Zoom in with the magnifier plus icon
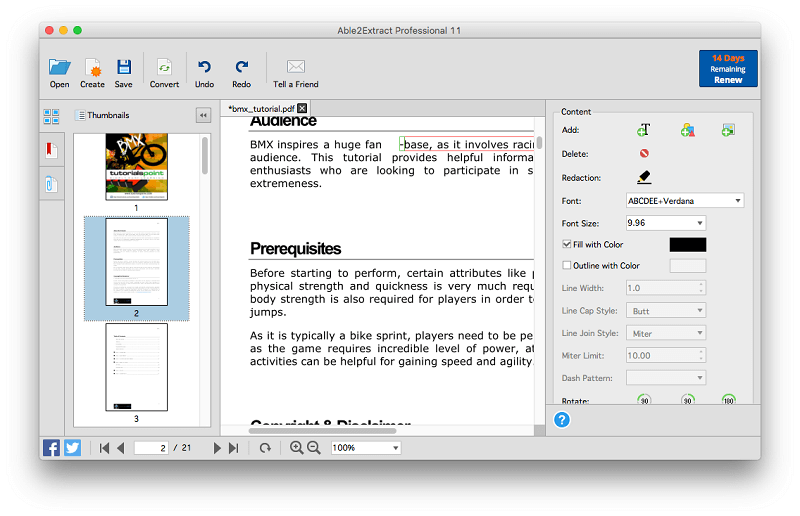 tap(296, 448)
